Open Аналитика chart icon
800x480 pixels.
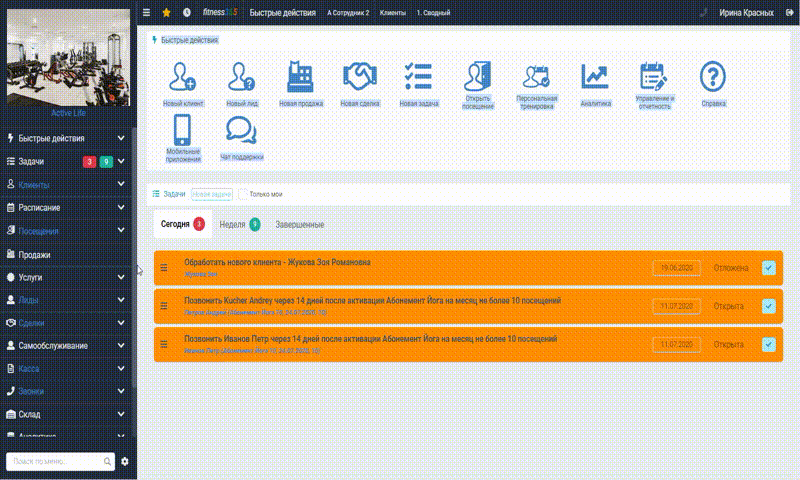pyautogui.click(x=595, y=78)
